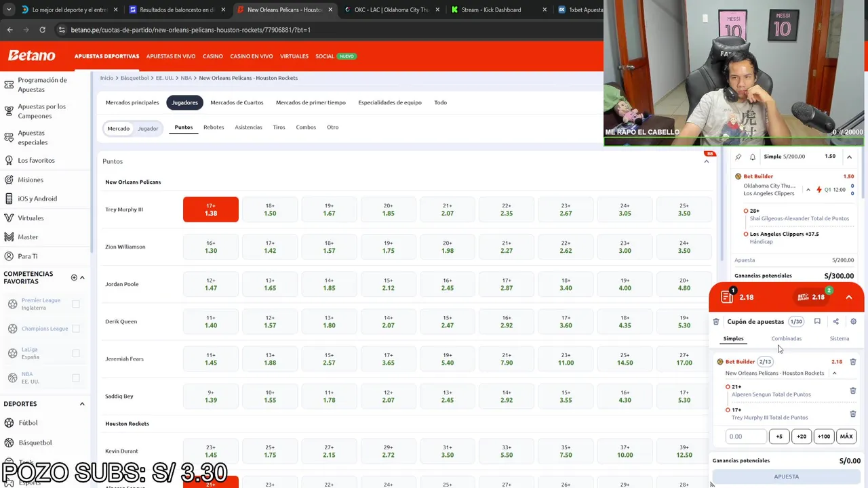Open the Sistema bet slip tab

[840, 339]
